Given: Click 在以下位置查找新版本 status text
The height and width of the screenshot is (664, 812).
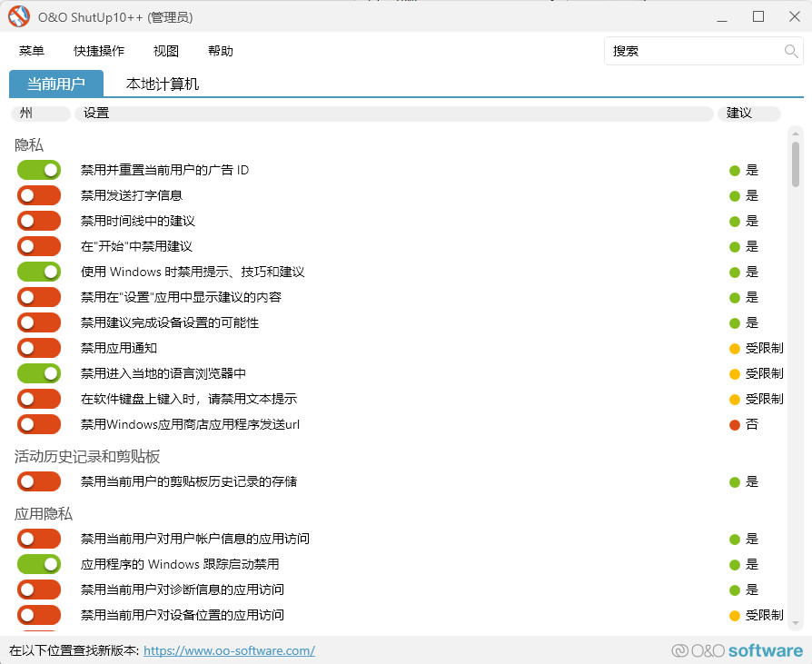Looking at the screenshot, I should [x=74, y=650].
